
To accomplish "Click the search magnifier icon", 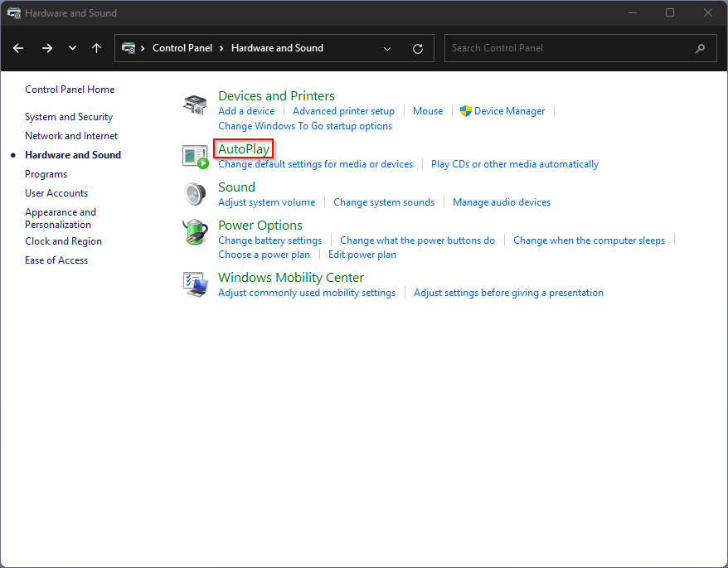I will tap(700, 48).
